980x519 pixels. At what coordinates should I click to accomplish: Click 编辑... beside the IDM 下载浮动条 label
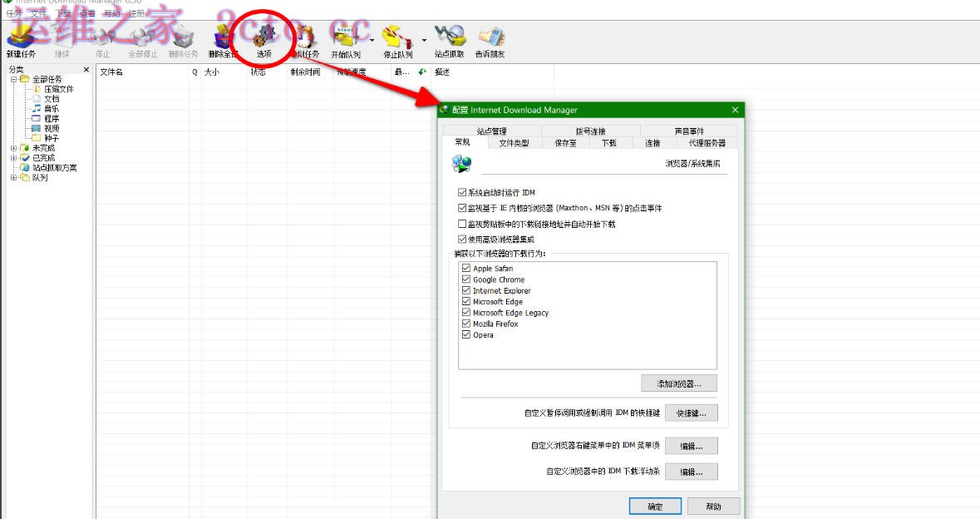[691, 472]
